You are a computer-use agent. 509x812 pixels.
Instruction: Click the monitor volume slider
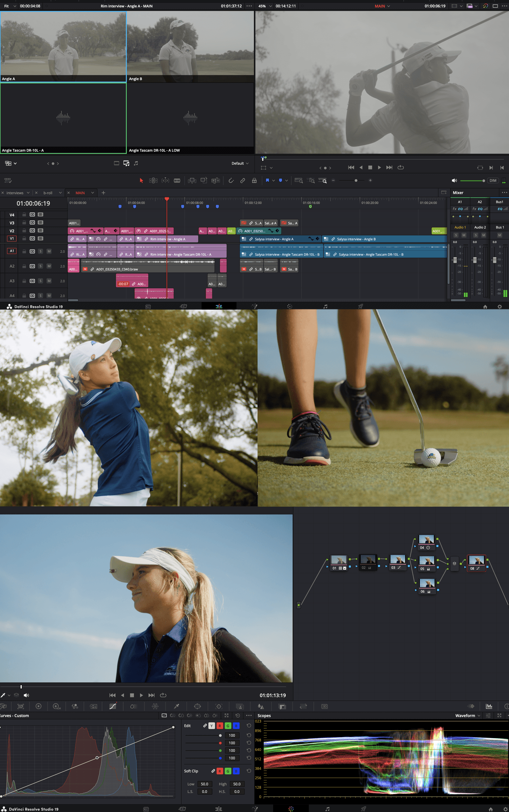472,180
